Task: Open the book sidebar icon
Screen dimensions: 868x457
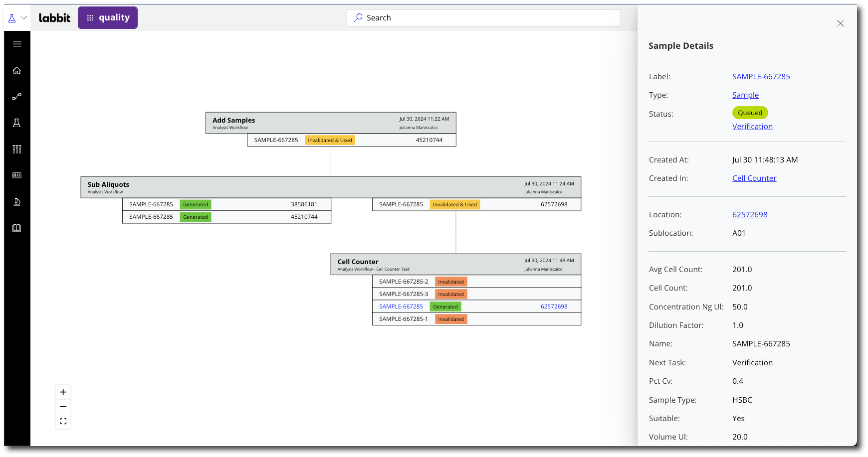Action: [17, 228]
